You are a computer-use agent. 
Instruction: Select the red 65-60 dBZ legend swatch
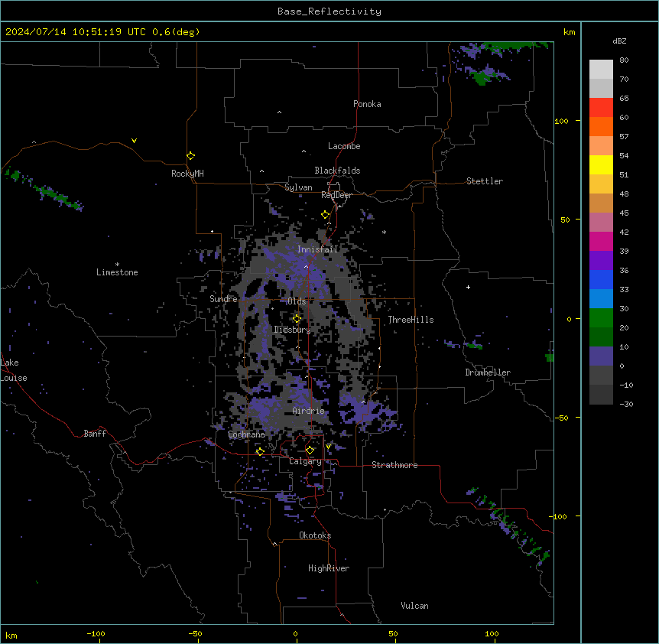pyautogui.click(x=601, y=107)
